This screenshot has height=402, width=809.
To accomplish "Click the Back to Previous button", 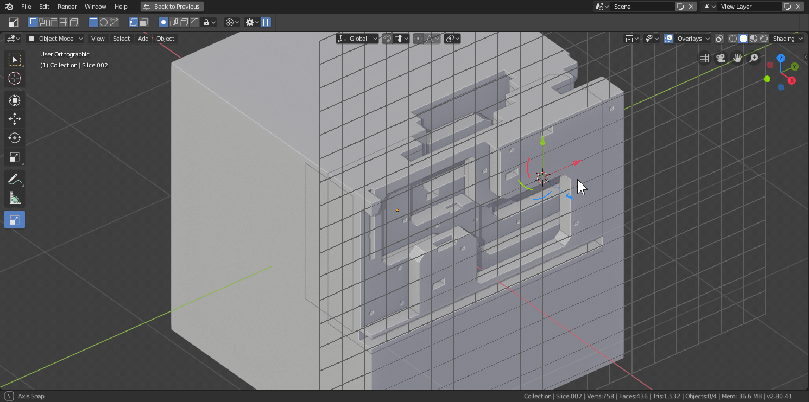I will tap(170, 6).
